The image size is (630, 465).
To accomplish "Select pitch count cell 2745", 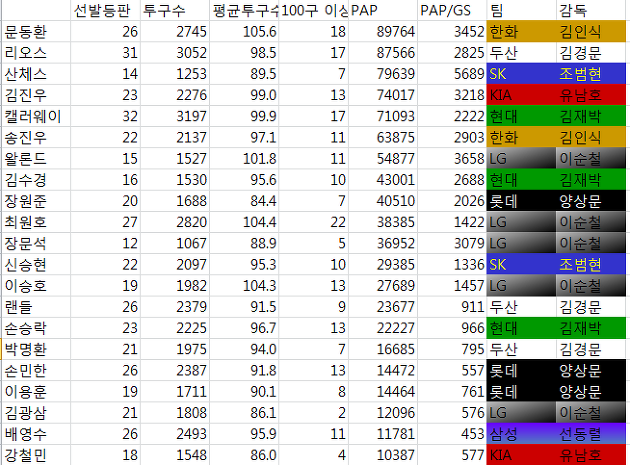I will click(x=175, y=31).
